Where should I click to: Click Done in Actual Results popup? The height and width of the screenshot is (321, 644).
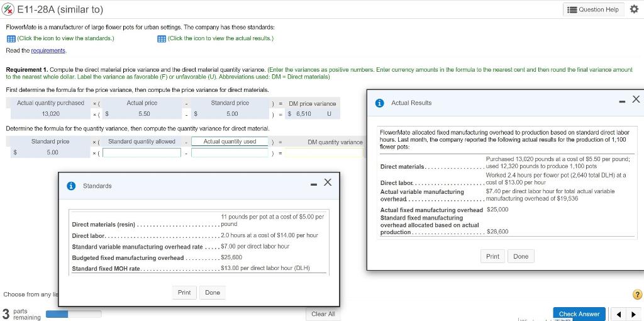[521, 256]
